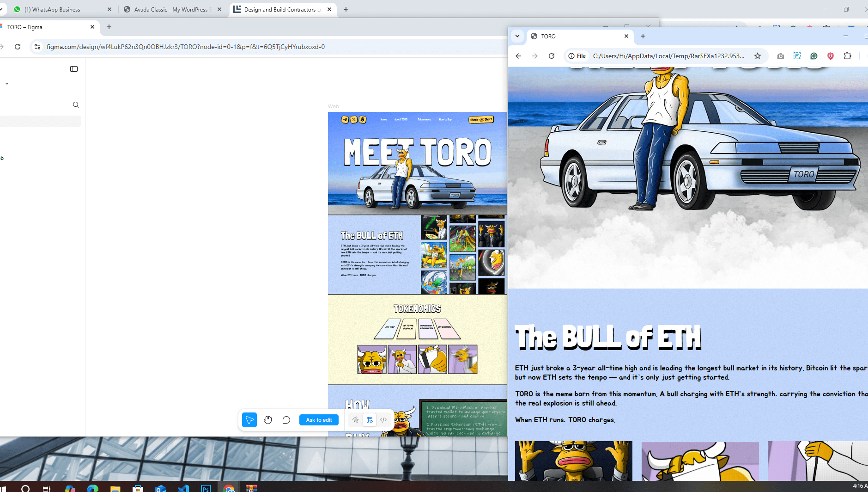
Task: Reload the Figma browser page
Action: point(18,47)
